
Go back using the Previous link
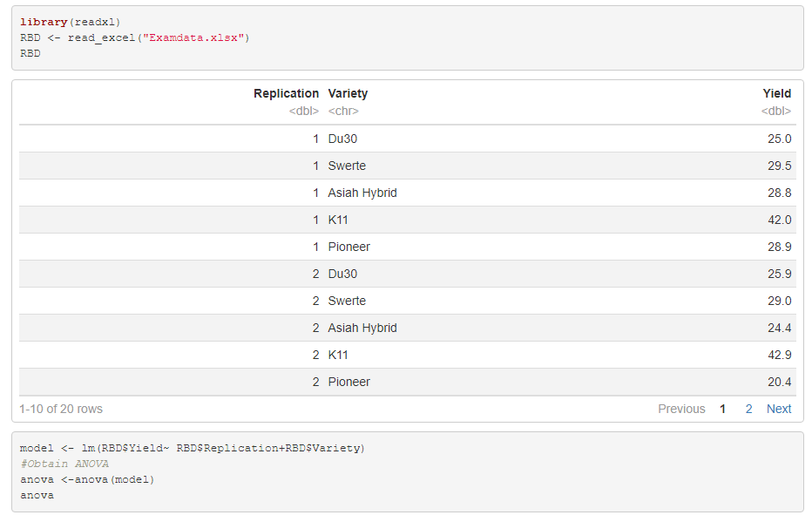click(x=682, y=409)
